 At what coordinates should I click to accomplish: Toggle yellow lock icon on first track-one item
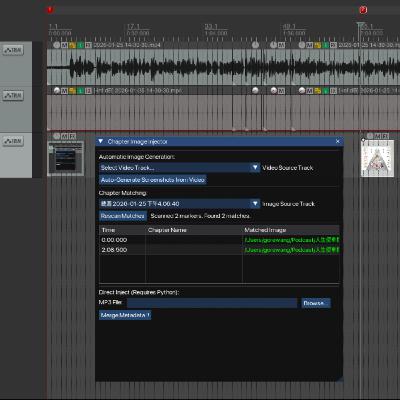point(72,45)
